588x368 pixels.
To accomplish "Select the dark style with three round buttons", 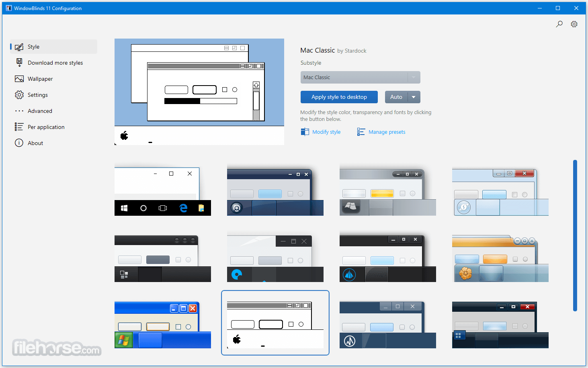I will tap(163, 258).
